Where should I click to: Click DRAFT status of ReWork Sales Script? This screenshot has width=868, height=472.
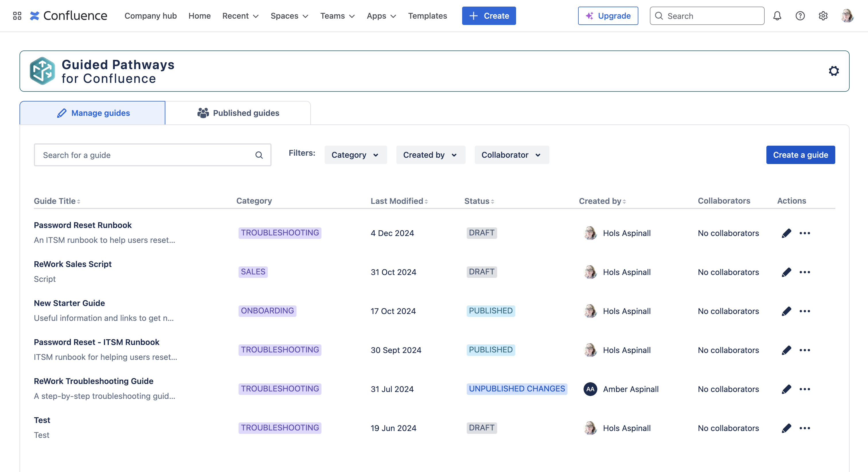(x=482, y=272)
